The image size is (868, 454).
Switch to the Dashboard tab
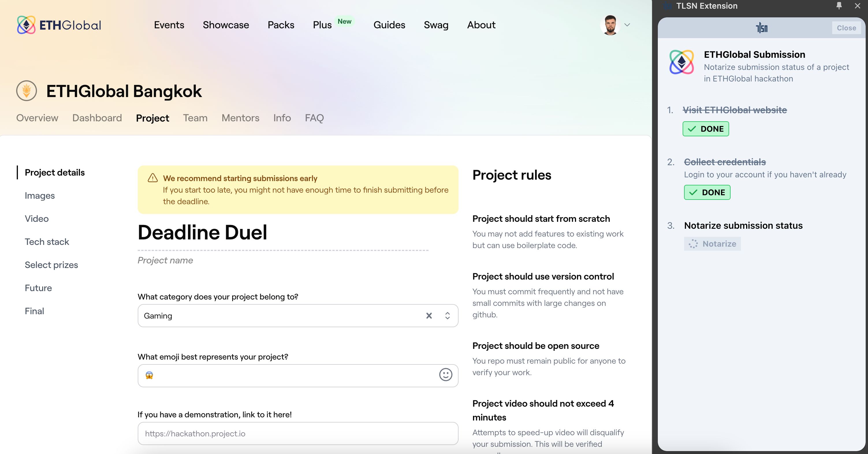97,118
